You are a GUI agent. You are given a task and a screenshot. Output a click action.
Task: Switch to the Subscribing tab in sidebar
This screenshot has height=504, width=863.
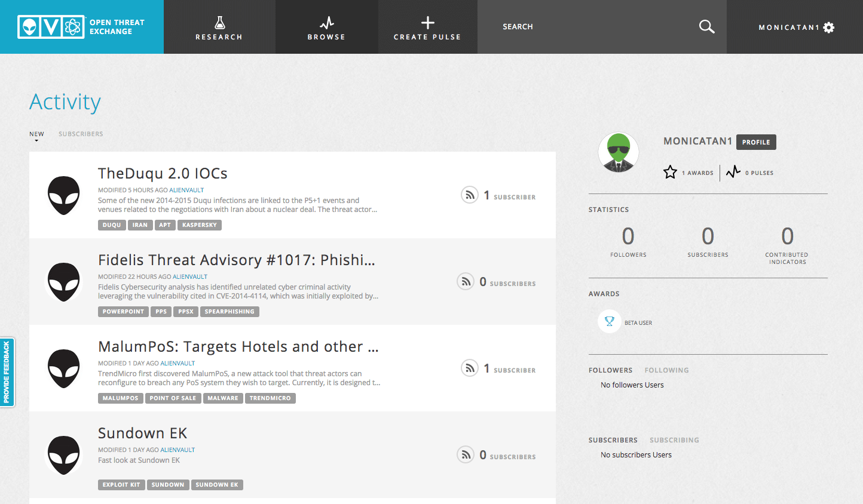point(674,440)
